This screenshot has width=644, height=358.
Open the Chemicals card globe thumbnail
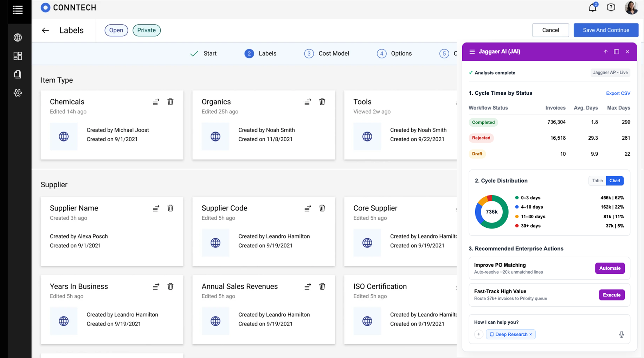tap(64, 136)
